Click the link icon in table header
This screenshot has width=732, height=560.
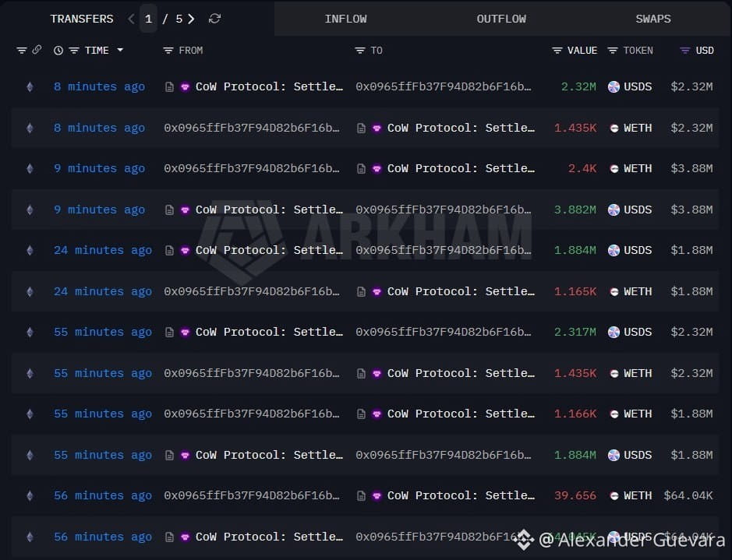(37, 49)
